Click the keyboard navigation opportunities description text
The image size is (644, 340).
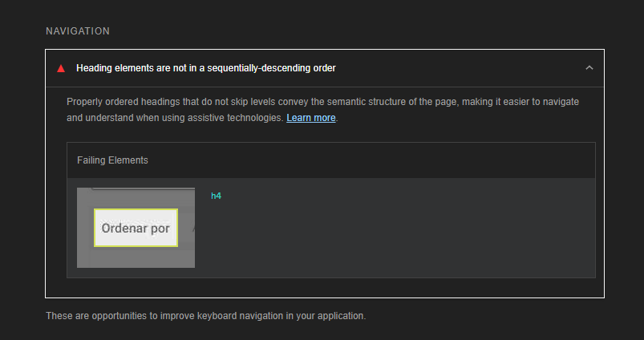(x=206, y=316)
